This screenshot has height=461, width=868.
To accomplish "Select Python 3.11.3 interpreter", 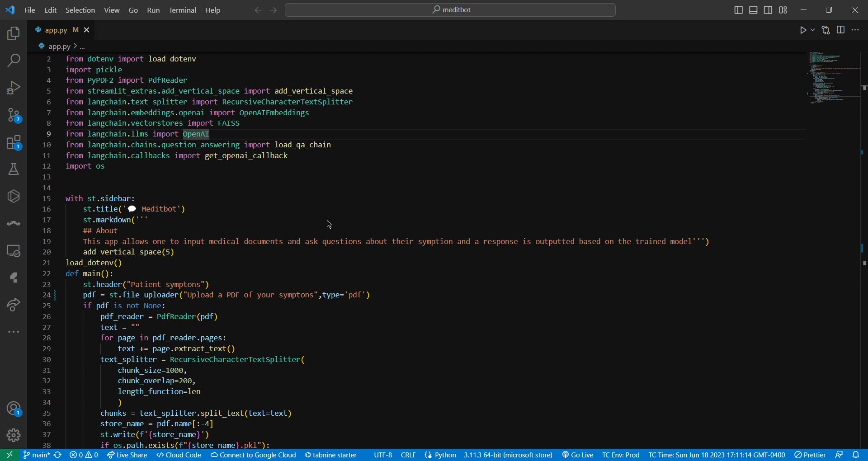I will [508, 455].
